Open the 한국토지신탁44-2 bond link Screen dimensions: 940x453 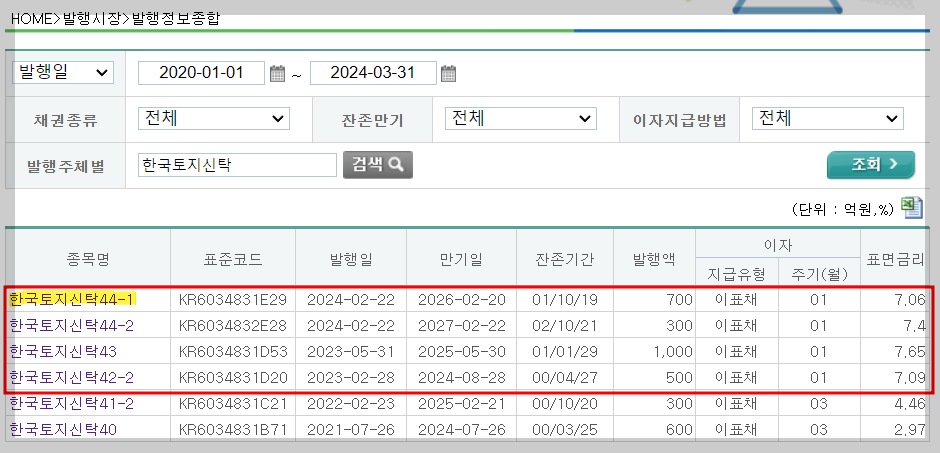[72, 325]
